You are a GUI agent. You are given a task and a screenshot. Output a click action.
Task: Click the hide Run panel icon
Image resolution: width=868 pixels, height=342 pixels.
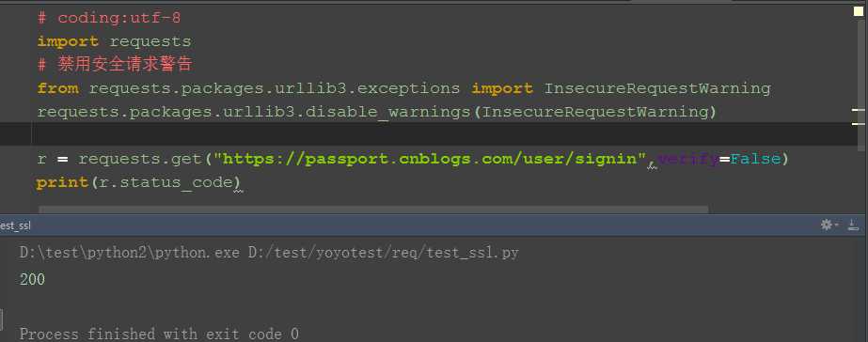click(854, 225)
